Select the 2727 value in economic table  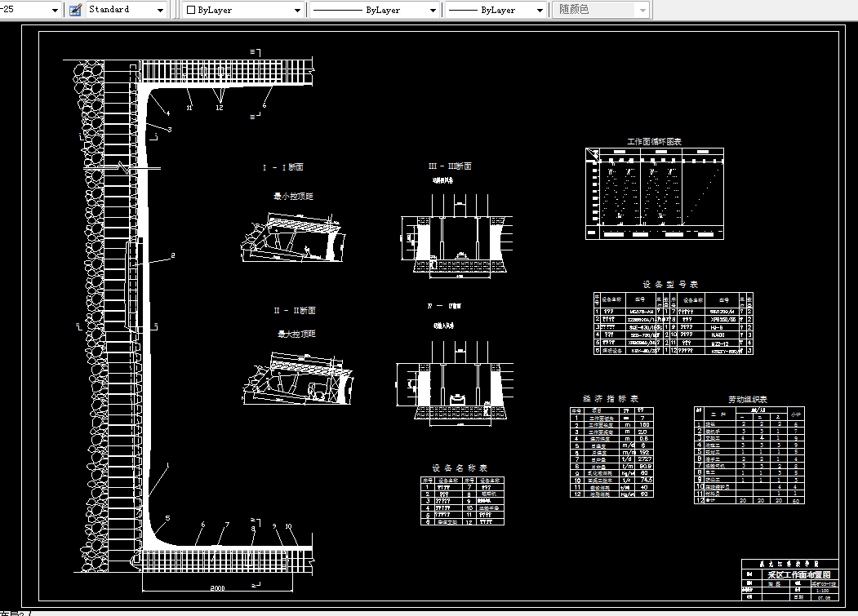[x=645, y=459]
